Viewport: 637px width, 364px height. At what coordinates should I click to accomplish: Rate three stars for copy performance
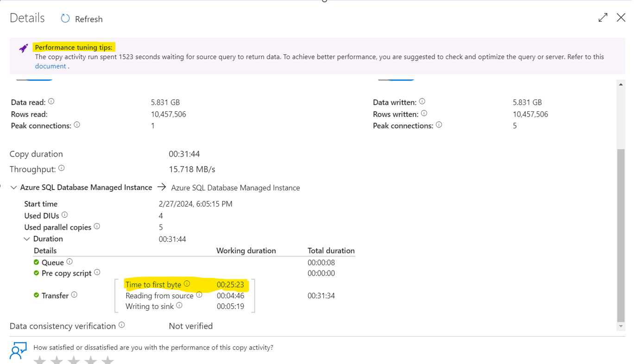click(x=74, y=360)
